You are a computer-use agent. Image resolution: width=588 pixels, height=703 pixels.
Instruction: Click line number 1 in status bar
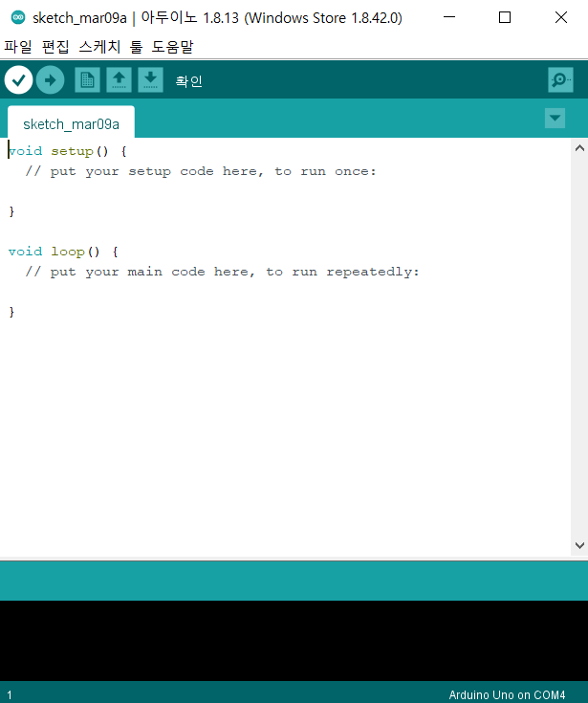(10, 695)
